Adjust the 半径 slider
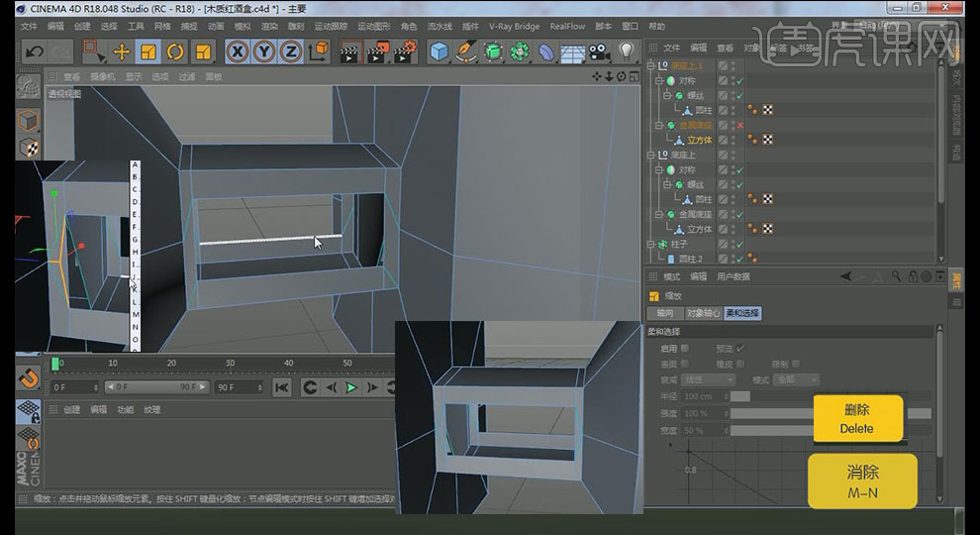Image resolution: width=980 pixels, height=535 pixels. click(x=831, y=396)
